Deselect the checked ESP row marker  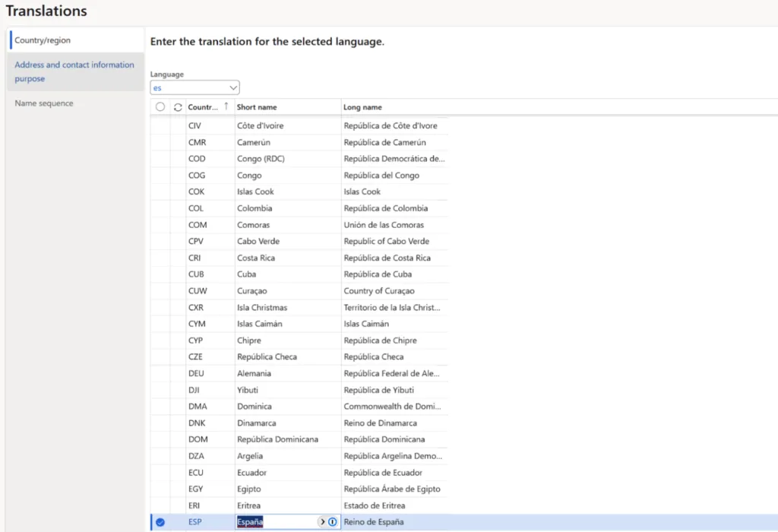click(x=160, y=522)
